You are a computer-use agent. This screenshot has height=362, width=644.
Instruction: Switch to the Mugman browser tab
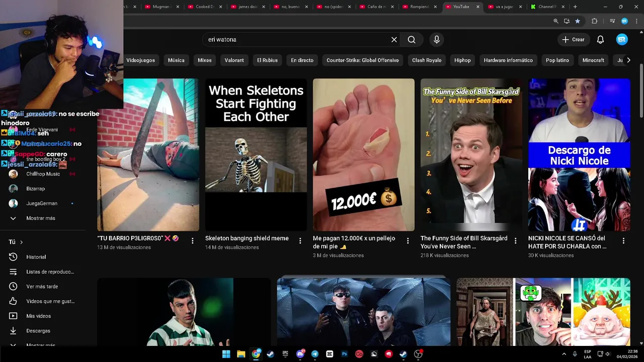(x=162, y=7)
